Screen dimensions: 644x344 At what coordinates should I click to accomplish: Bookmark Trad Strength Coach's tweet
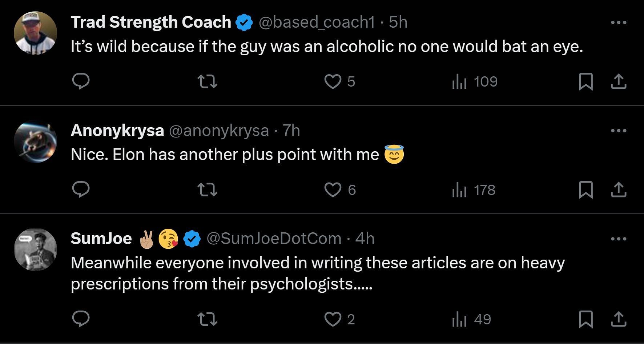[x=585, y=81]
